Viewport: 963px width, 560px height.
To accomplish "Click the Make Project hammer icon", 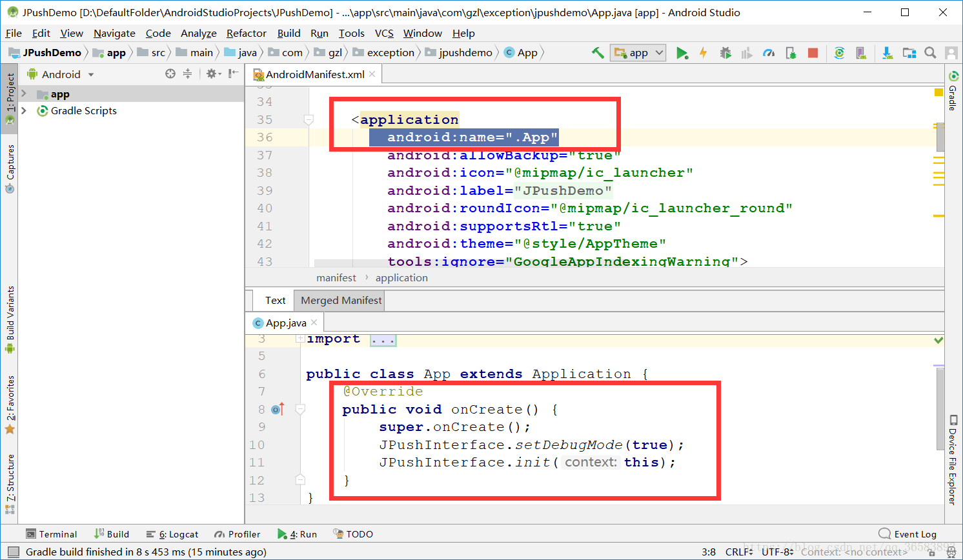I will [x=598, y=53].
